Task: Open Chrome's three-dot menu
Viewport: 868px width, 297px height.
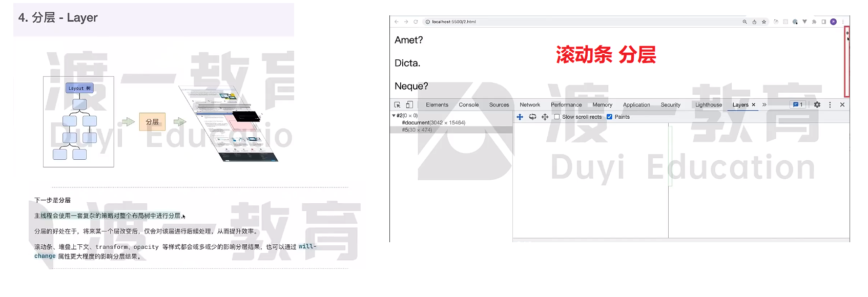Action: coord(843,22)
